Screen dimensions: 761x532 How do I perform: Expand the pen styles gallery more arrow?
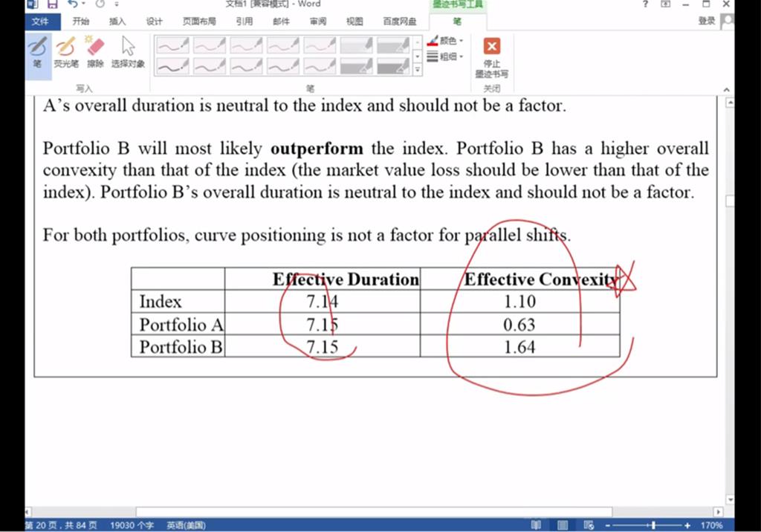pyautogui.click(x=418, y=70)
